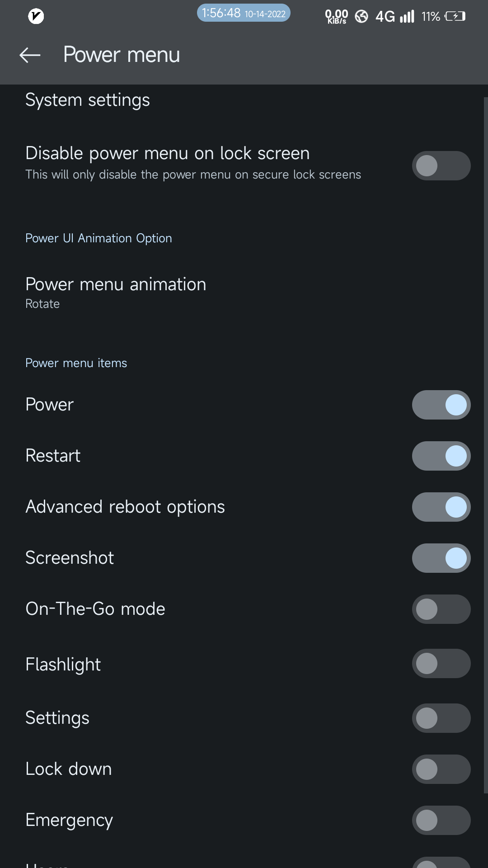Enable the Settings power menu toggle

click(441, 718)
